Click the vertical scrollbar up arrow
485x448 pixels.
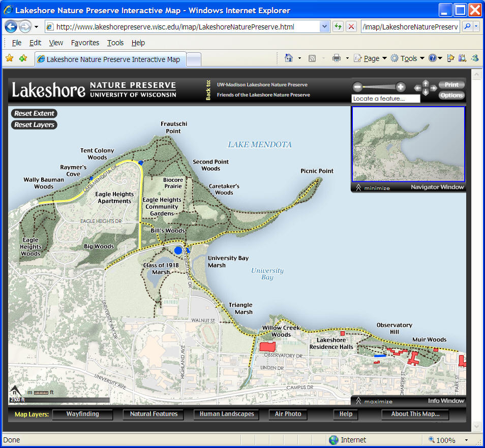point(476,75)
